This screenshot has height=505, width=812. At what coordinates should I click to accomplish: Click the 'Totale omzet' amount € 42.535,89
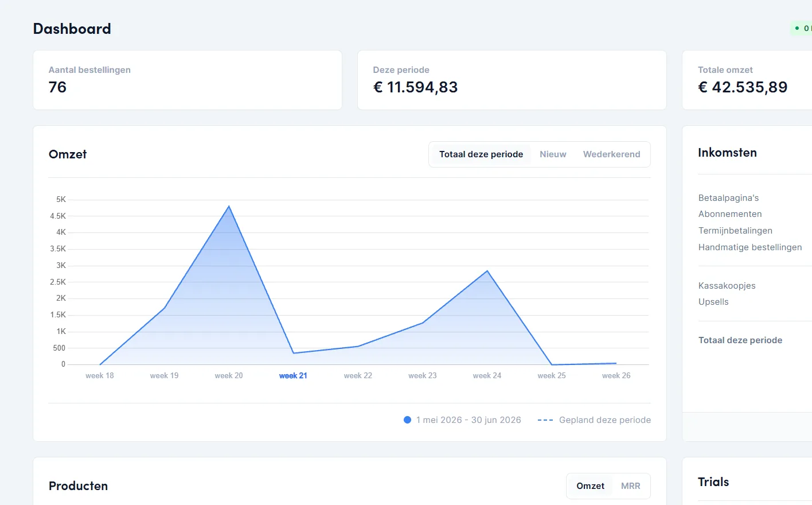point(743,87)
